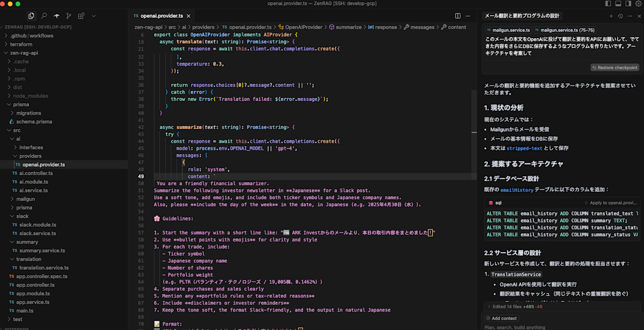Open mailgun.service.ts (75-75) context chip
644x330 pixels.
pyautogui.click(x=565, y=30)
